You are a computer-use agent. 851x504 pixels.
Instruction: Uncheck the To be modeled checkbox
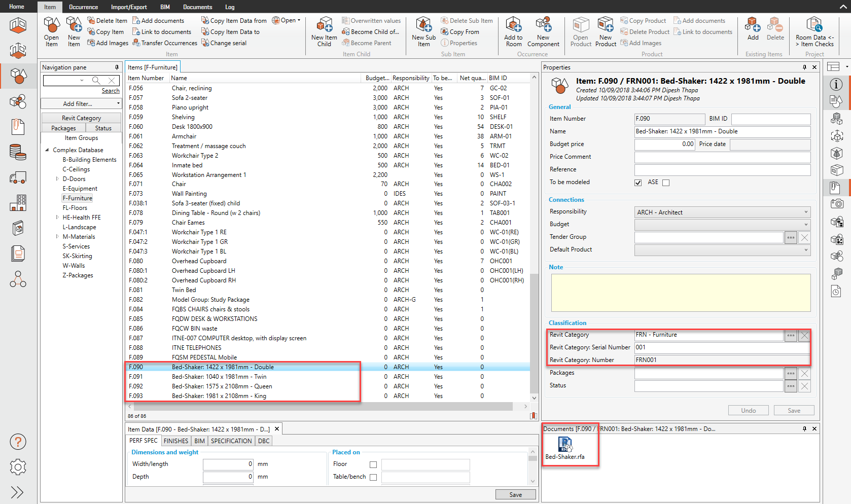638,183
